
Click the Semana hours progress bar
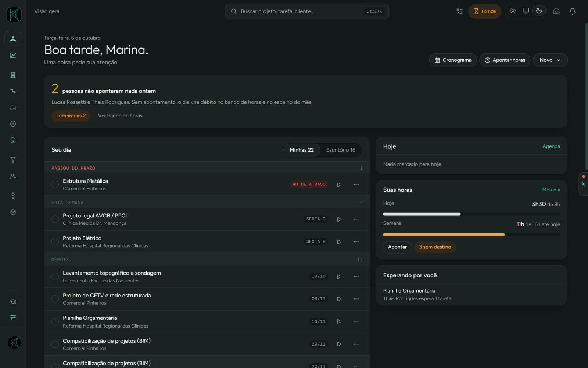(x=472, y=234)
